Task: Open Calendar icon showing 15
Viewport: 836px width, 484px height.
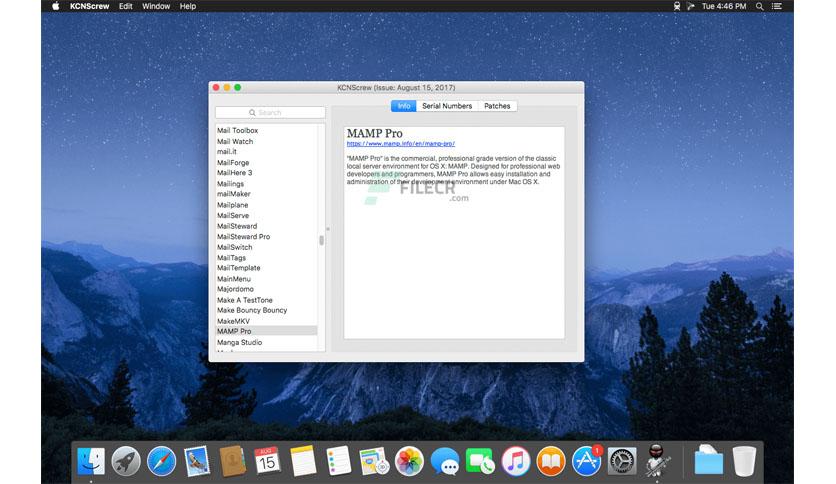Action: pyautogui.click(x=267, y=461)
